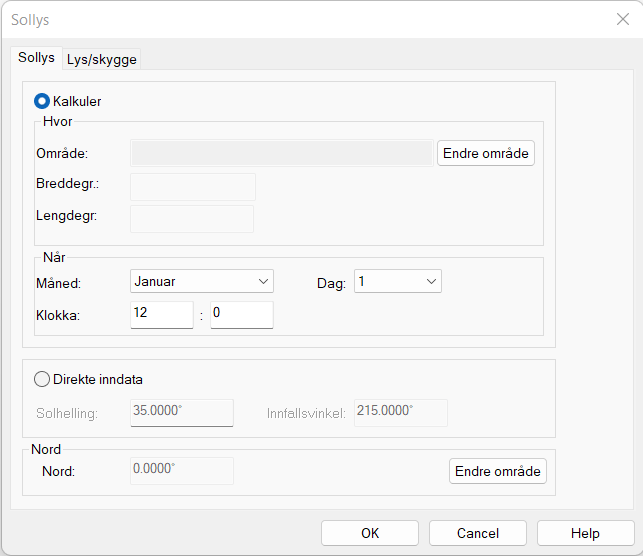Click the Klokka minute field showing 0
The width and height of the screenshot is (643, 556).
click(241, 315)
